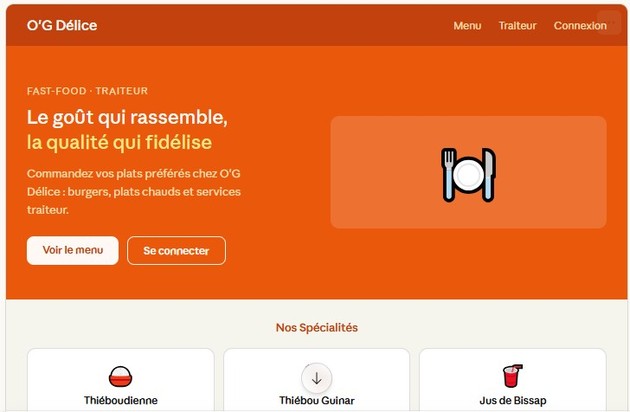
Task: Select the Jus de Bissap card title
Action: [x=513, y=400]
